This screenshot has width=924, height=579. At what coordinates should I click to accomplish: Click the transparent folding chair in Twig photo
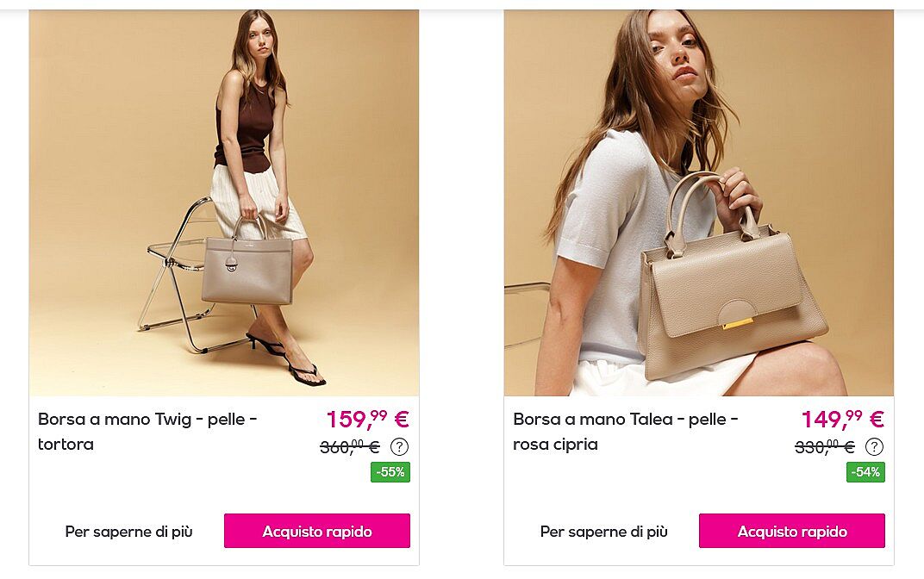[x=177, y=277]
